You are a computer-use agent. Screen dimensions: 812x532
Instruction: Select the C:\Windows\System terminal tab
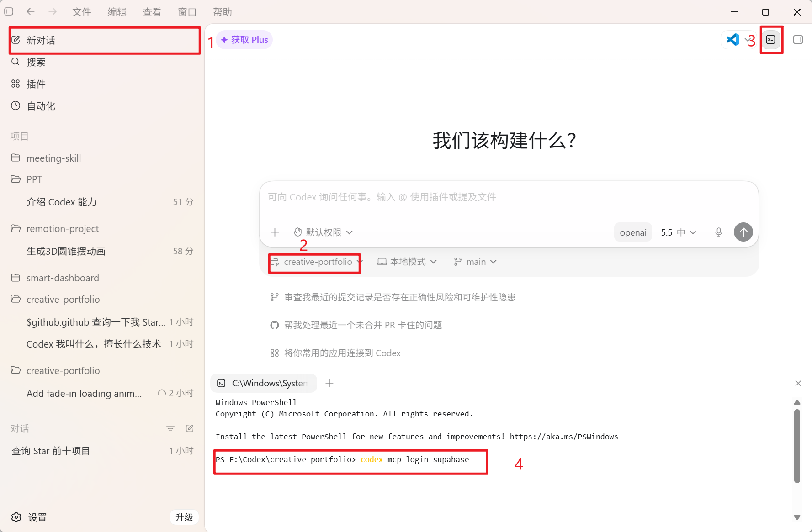pos(264,383)
